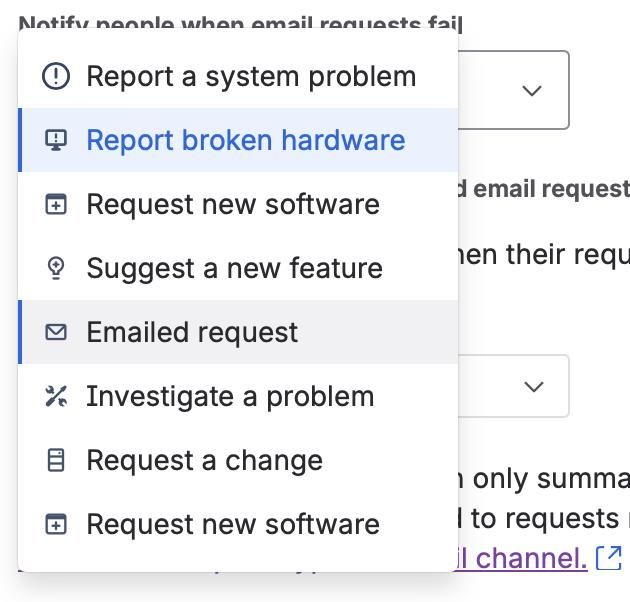Click the envelope icon next to Emailed request

[x=56, y=332]
